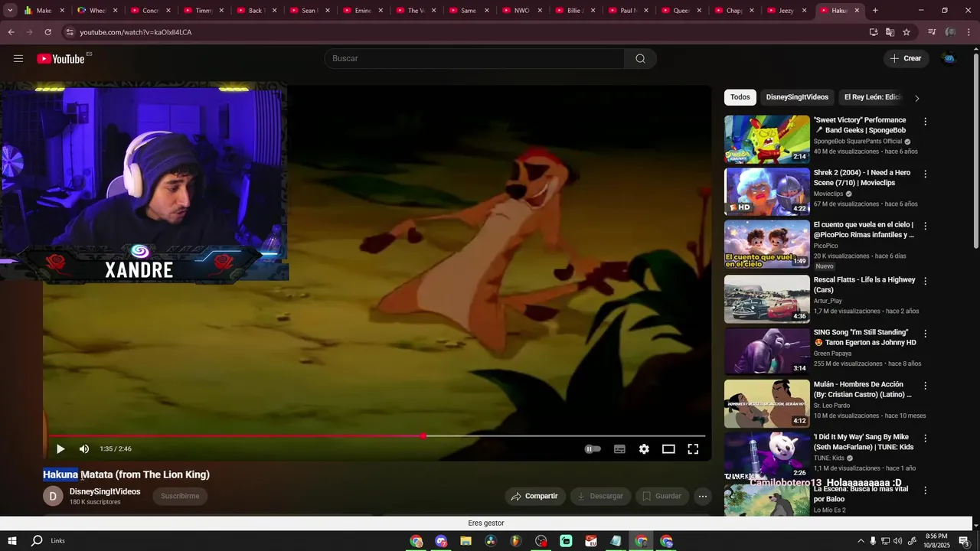The image size is (980, 551).
Task: Click the progress bar scrubber handle
Action: tap(423, 436)
